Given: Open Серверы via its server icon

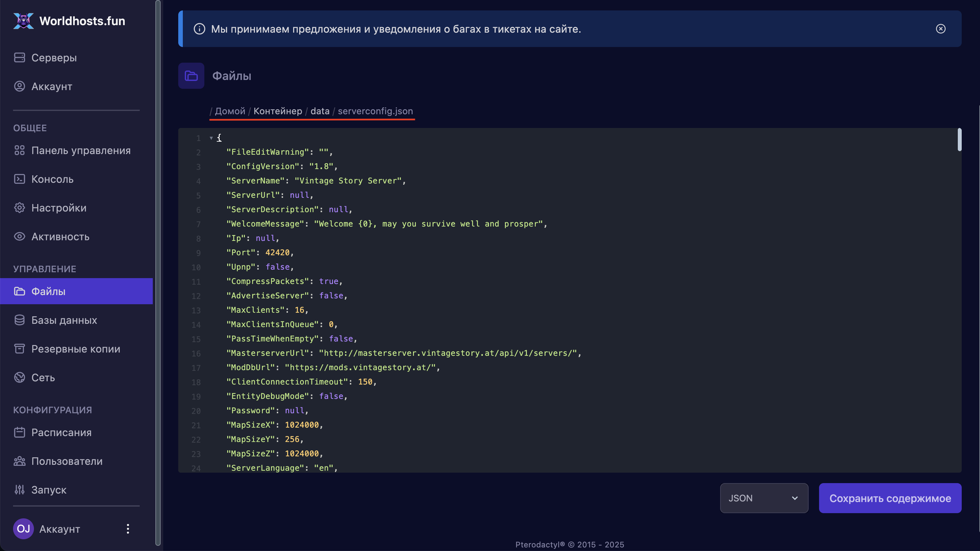Looking at the screenshot, I should pos(19,57).
